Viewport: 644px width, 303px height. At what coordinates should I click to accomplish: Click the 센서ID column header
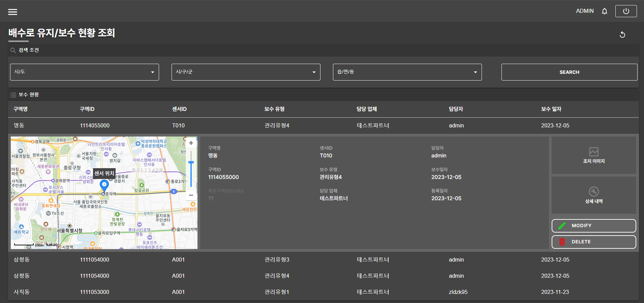point(179,109)
